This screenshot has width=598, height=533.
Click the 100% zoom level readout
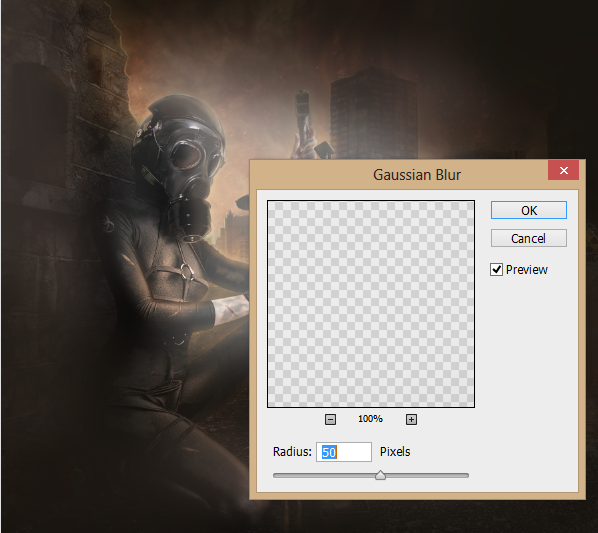point(370,419)
